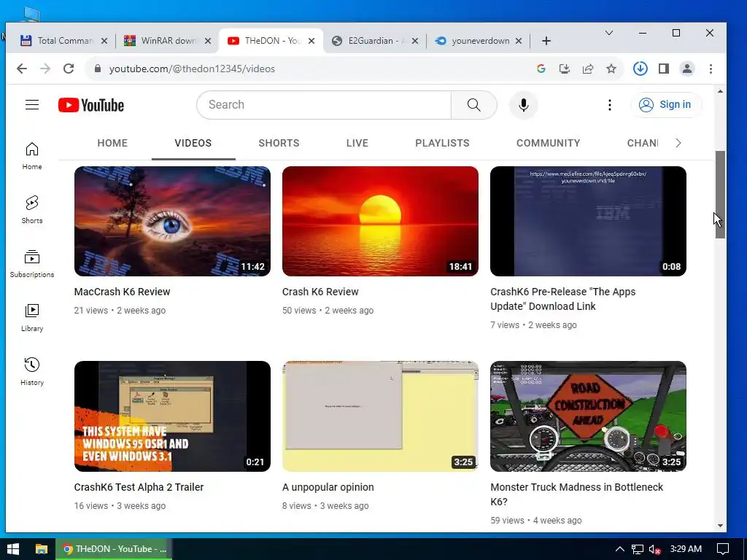Screen dimensions: 747x560
Task: Click scrollbar down arrow
Action: (x=720, y=526)
